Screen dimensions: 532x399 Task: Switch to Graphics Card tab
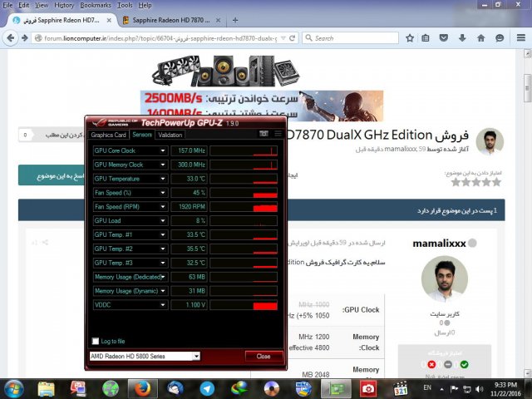(x=108, y=135)
